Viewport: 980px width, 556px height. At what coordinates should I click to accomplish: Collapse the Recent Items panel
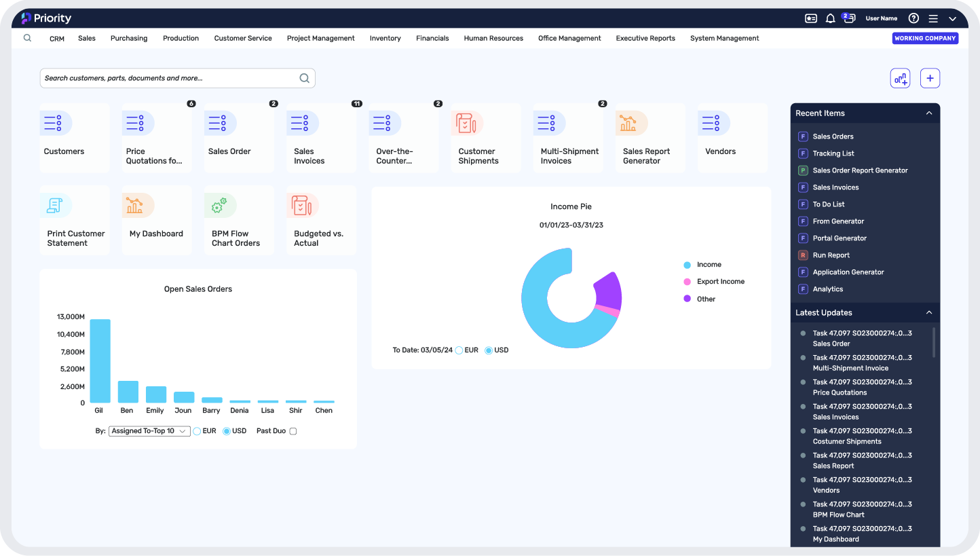point(929,113)
